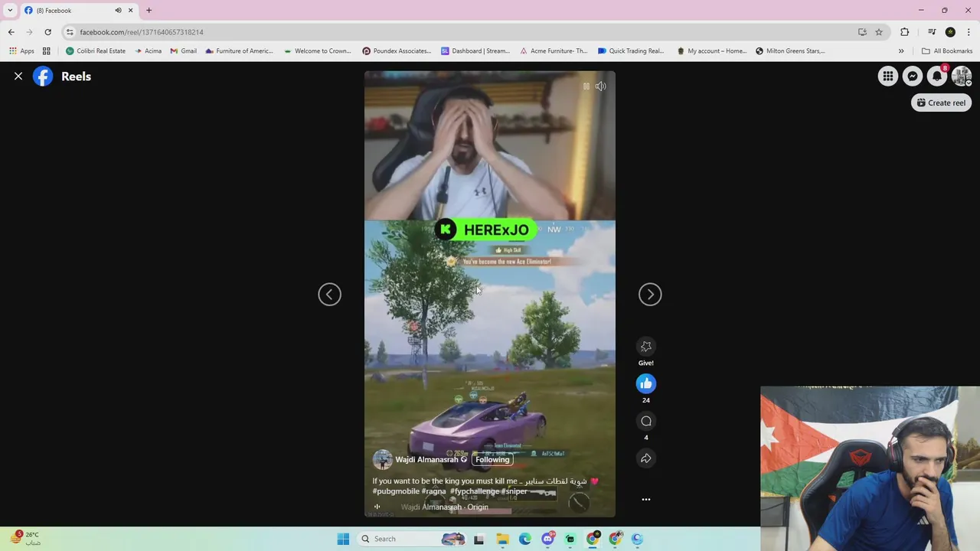
Task: Click the #ragna hashtag
Action: pos(433,491)
